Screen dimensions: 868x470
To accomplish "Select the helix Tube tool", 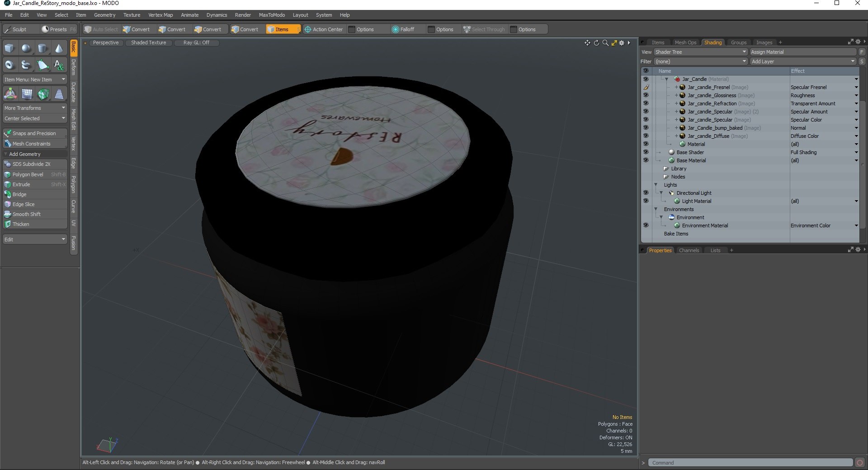I will 26,65.
